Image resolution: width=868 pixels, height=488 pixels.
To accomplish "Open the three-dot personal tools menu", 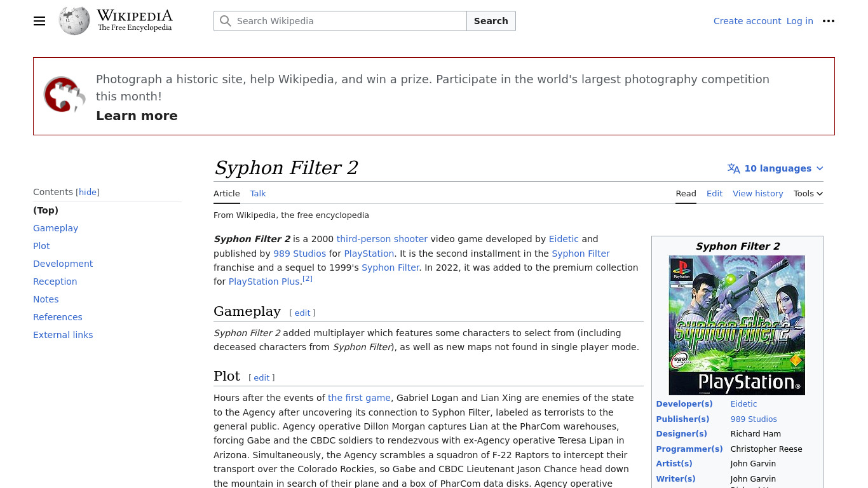I will [829, 21].
